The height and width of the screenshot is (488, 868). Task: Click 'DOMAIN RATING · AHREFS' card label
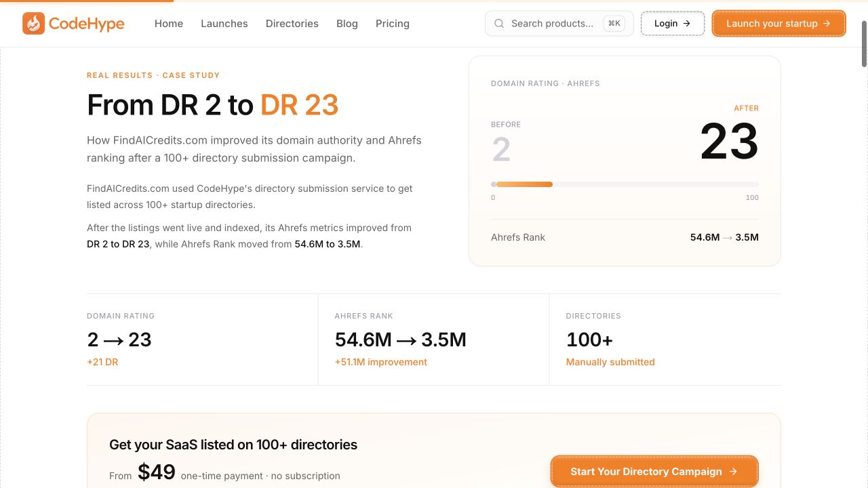pos(545,83)
